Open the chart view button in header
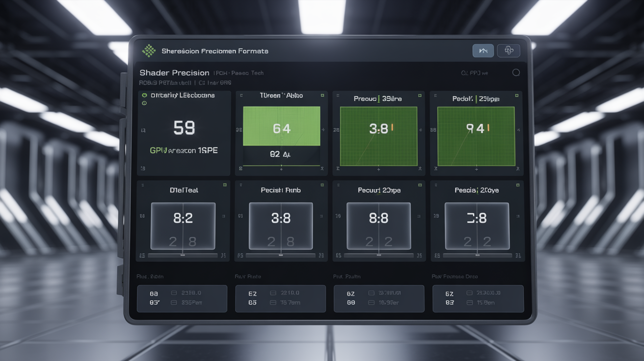This screenshot has height=361, width=644. [483, 51]
